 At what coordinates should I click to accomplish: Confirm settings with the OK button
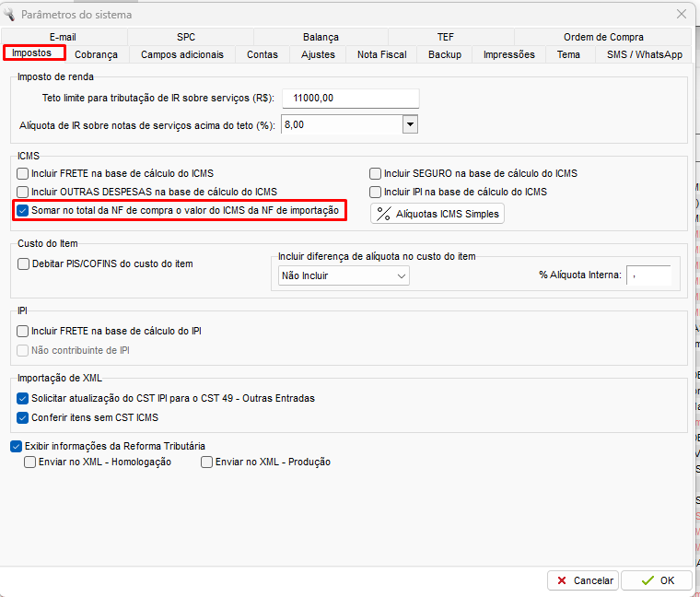(657, 580)
